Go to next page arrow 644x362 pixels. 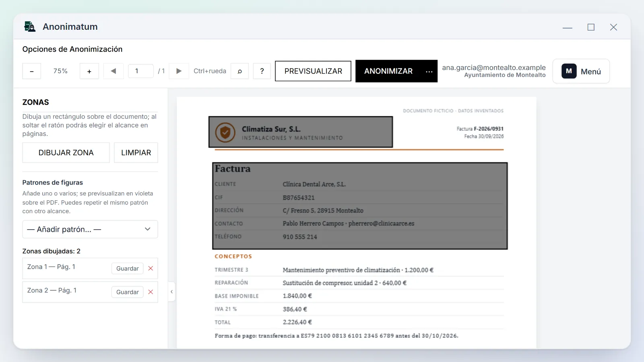179,71
